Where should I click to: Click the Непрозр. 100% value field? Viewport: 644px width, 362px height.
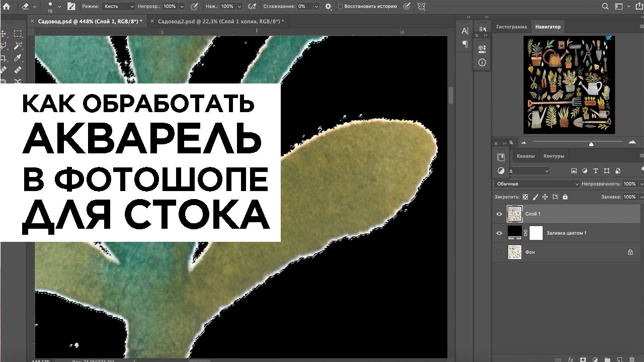tap(170, 7)
